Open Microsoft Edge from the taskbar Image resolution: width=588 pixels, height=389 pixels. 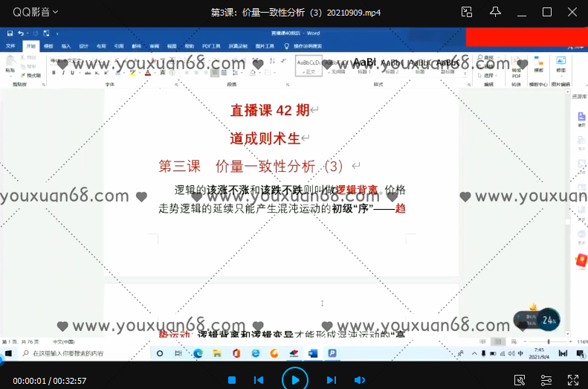click(x=198, y=353)
